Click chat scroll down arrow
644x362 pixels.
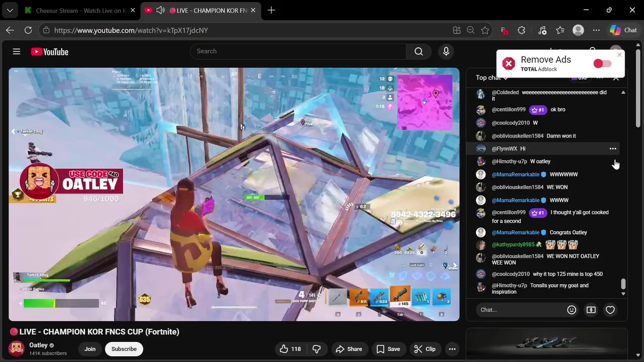623,294
